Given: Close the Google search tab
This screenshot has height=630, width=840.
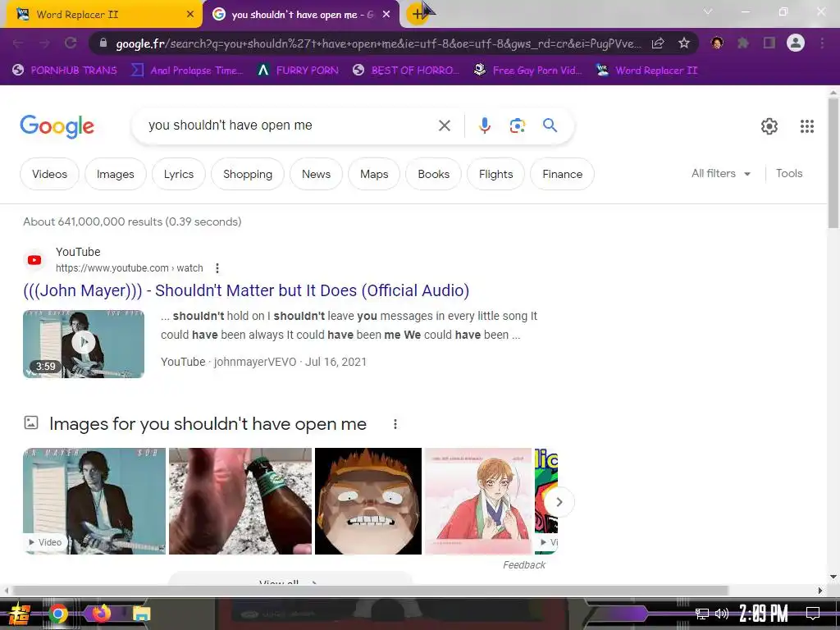Looking at the screenshot, I should tap(386, 15).
